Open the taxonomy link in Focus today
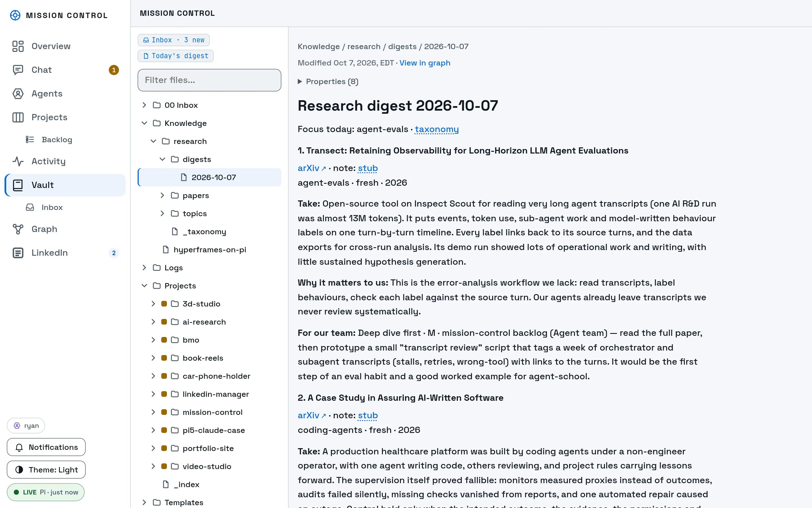Viewport: 812px width, 508px height. click(x=436, y=129)
